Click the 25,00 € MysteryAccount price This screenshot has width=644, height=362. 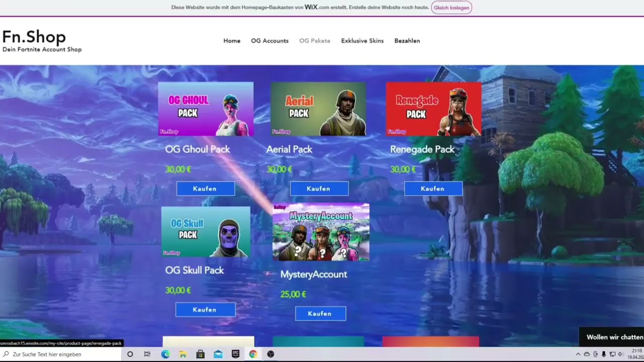(293, 294)
